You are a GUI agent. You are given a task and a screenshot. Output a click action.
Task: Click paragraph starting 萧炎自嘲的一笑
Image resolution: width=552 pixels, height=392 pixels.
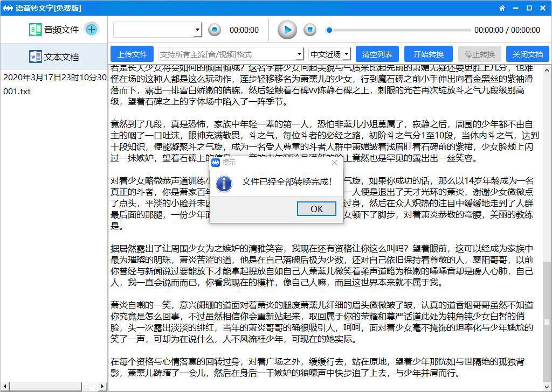[x=322, y=322]
